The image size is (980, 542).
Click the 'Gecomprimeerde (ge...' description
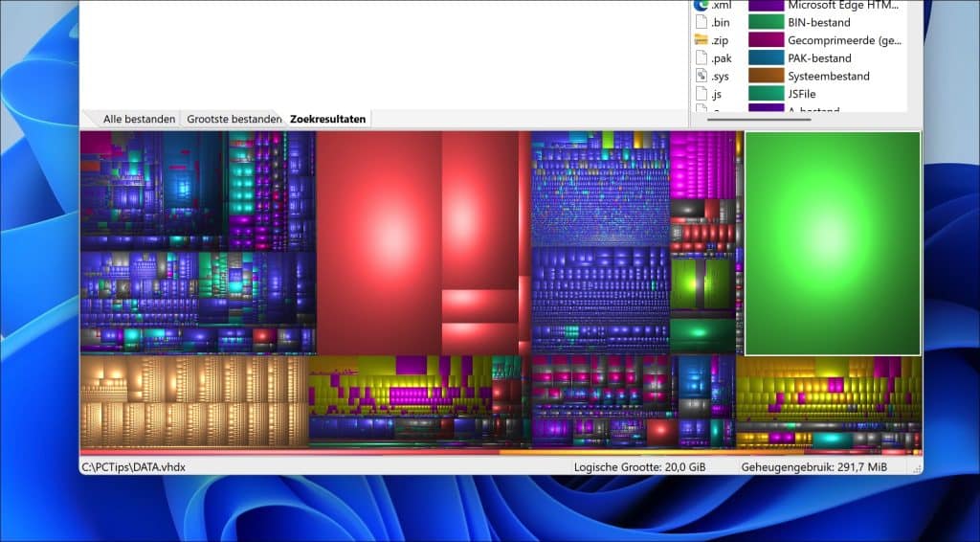(x=844, y=40)
